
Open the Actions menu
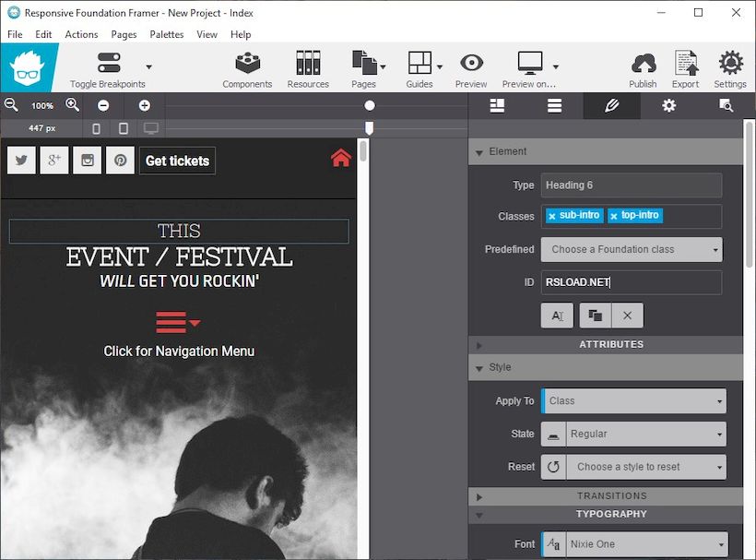click(x=81, y=34)
